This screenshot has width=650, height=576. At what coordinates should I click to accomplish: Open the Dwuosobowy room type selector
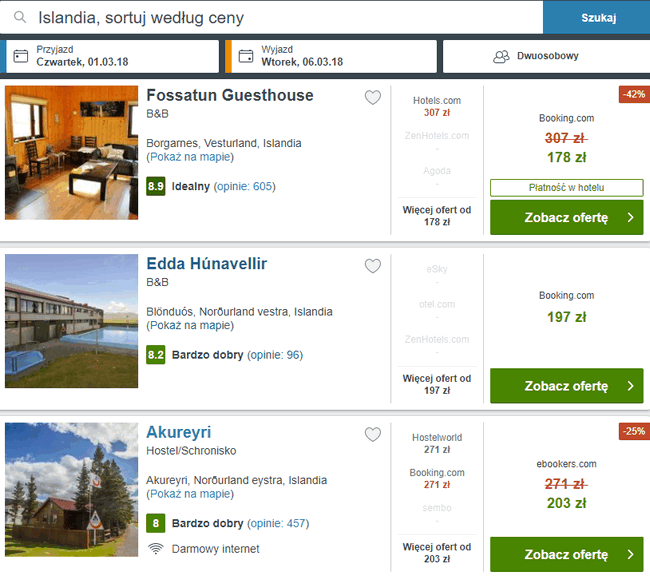(x=546, y=56)
